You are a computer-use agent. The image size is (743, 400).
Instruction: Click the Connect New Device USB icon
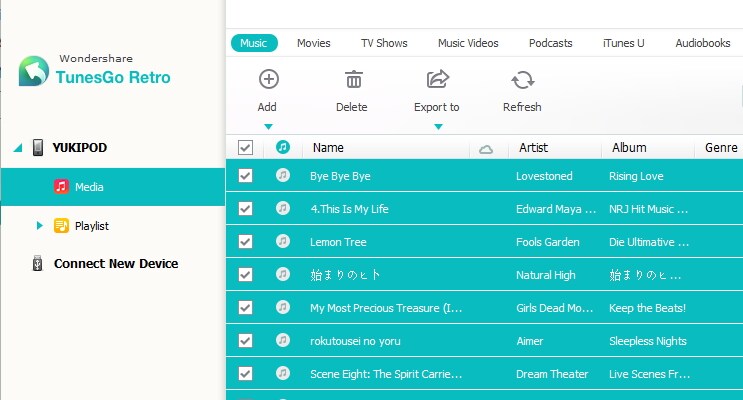click(x=37, y=263)
